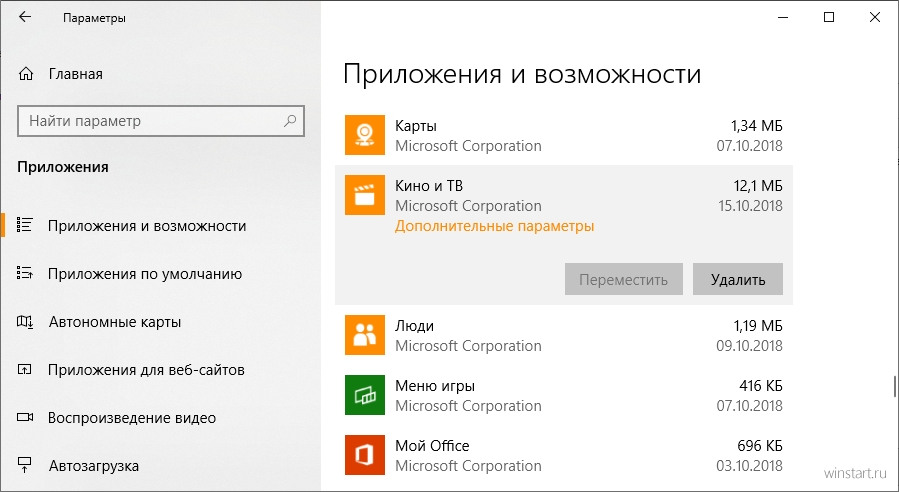Select the Воспроизведение видео camera icon
899x492 pixels.
coord(25,417)
